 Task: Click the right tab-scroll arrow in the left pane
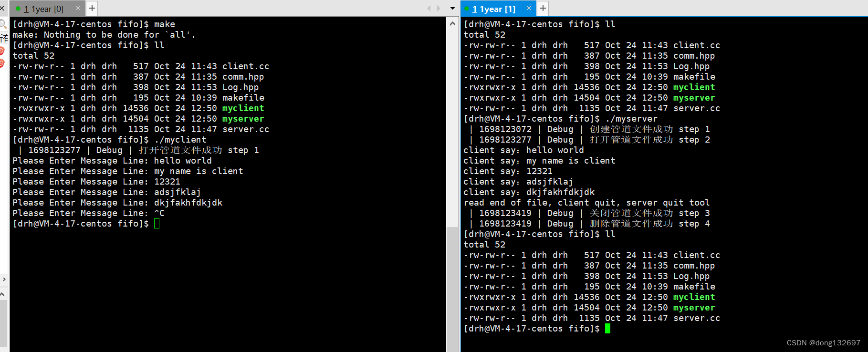439,8
